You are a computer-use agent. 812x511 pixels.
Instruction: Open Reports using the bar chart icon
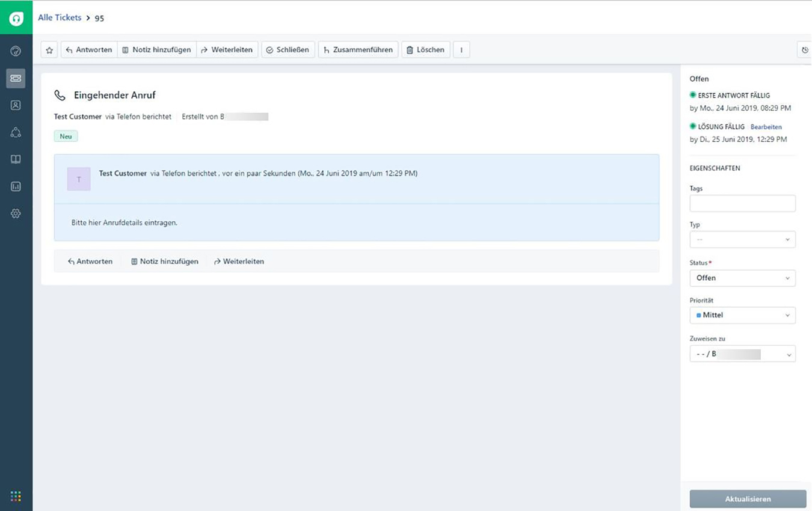click(x=16, y=186)
